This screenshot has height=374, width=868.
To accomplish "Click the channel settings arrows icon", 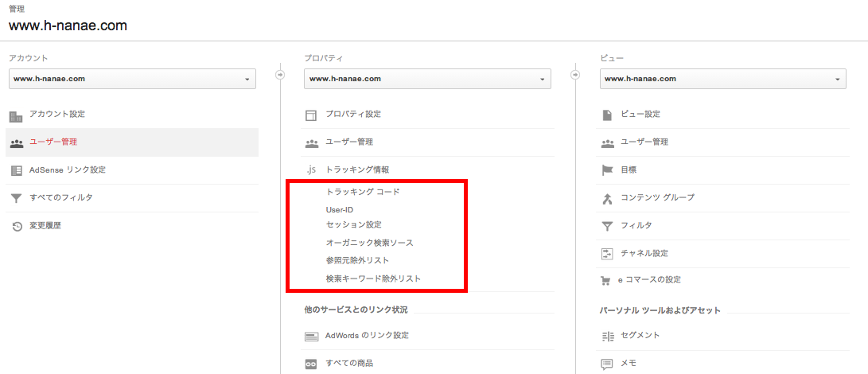I will (607, 254).
